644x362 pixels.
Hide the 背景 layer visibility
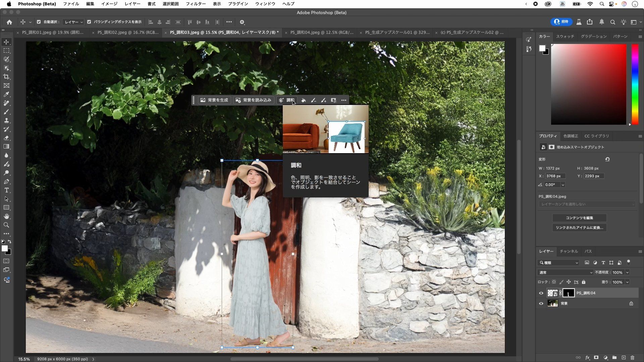[541, 304]
